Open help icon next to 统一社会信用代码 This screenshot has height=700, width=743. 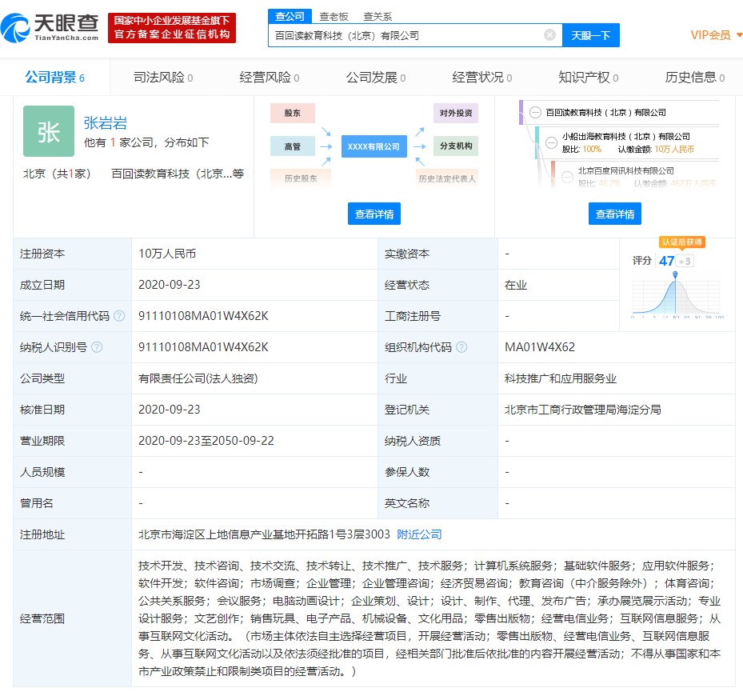[x=119, y=316]
